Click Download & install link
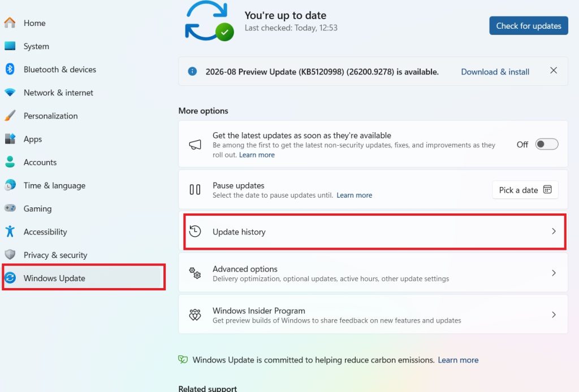 pos(495,72)
